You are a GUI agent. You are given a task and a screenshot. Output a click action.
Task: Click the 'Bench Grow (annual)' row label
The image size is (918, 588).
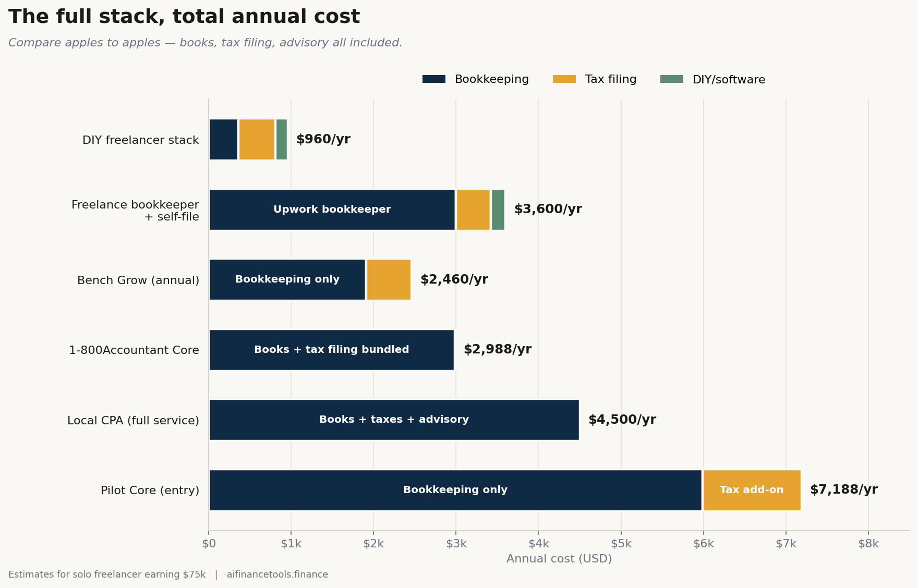tap(138, 280)
